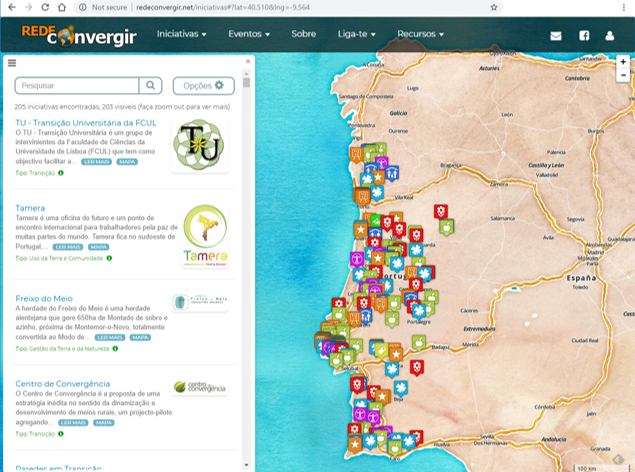
Task: Click the Rede Convergir logo
Action: coord(79,36)
